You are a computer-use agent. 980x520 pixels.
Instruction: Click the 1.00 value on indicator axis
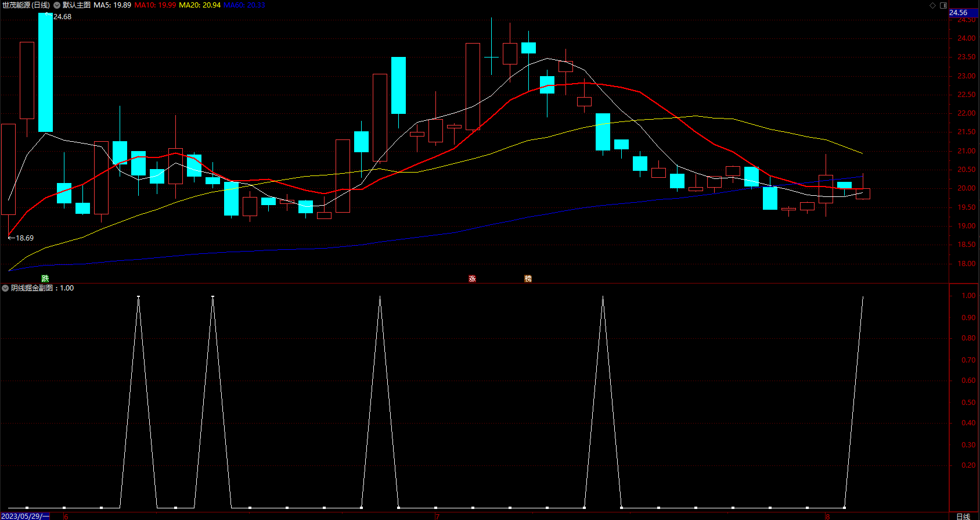point(968,296)
